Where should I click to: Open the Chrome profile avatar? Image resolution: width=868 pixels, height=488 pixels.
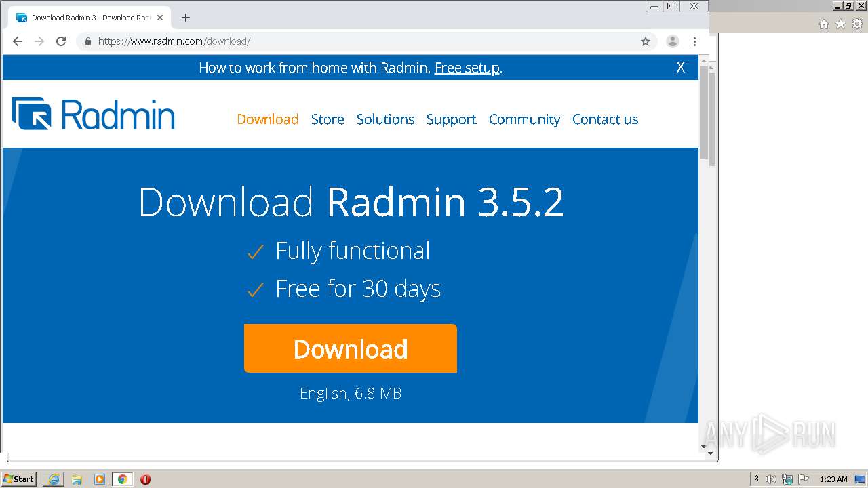(673, 41)
